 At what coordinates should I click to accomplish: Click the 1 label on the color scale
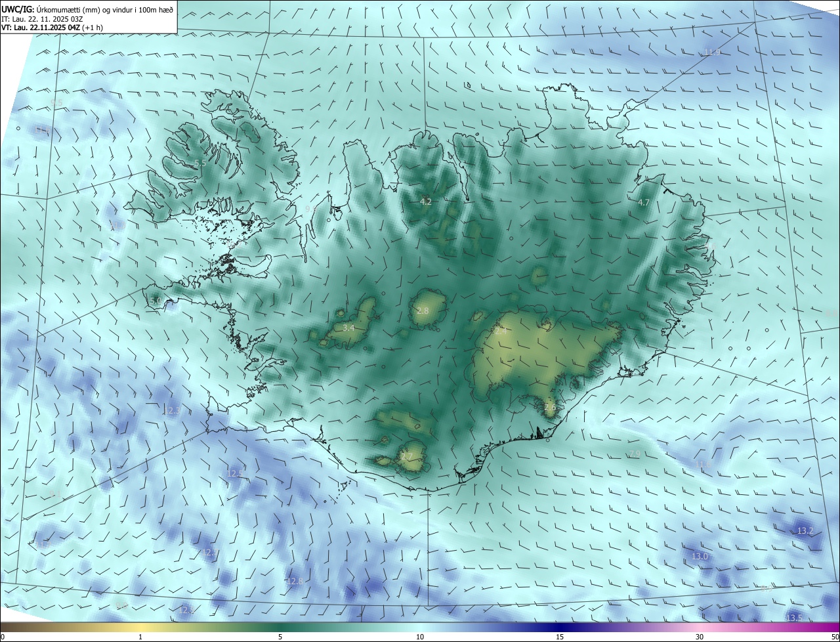pyautogui.click(x=140, y=637)
